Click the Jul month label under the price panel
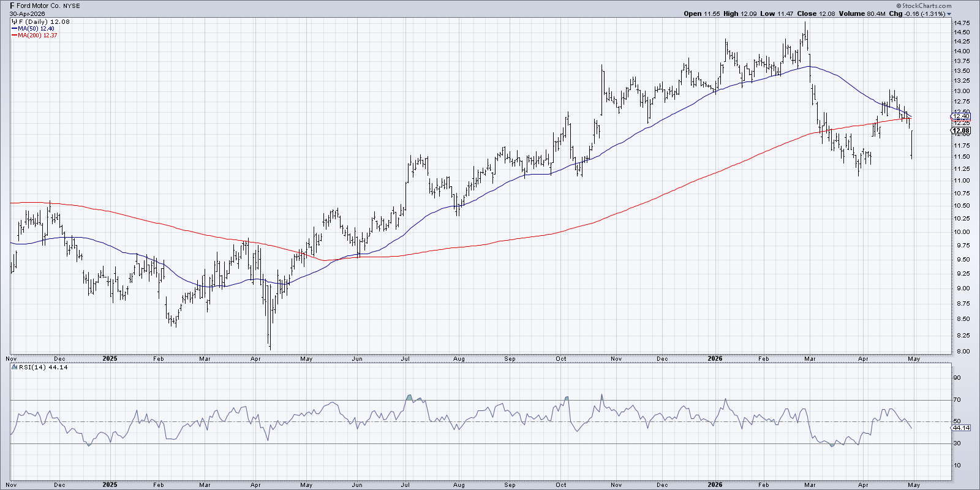Screen dimensions: 980x490 [x=405, y=359]
